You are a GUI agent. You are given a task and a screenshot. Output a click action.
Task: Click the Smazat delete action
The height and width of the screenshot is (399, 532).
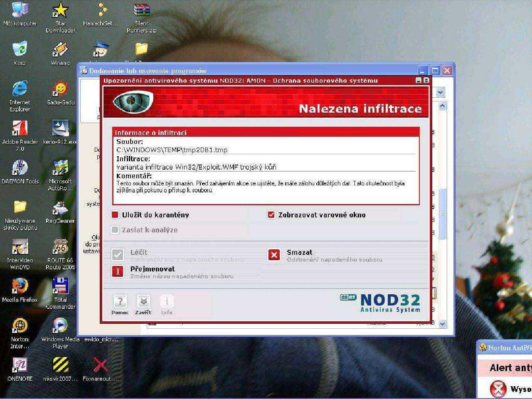[274, 255]
